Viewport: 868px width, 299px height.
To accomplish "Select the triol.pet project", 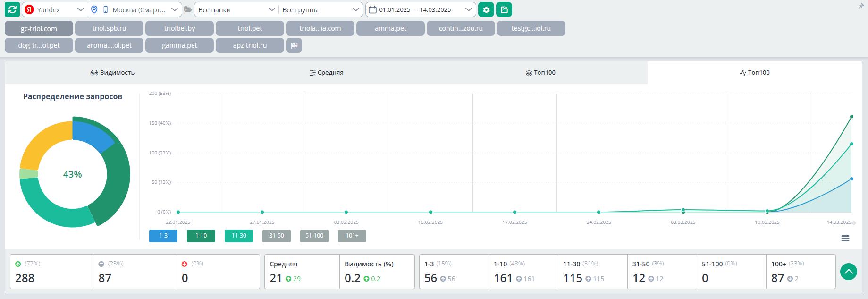I will (x=250, y=28).
